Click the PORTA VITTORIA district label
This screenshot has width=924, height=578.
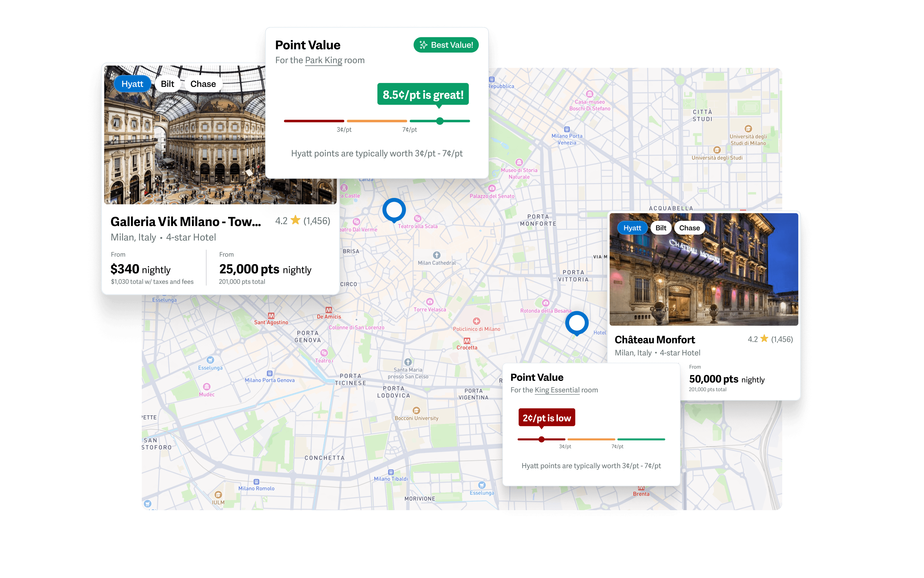click(573, 276)
